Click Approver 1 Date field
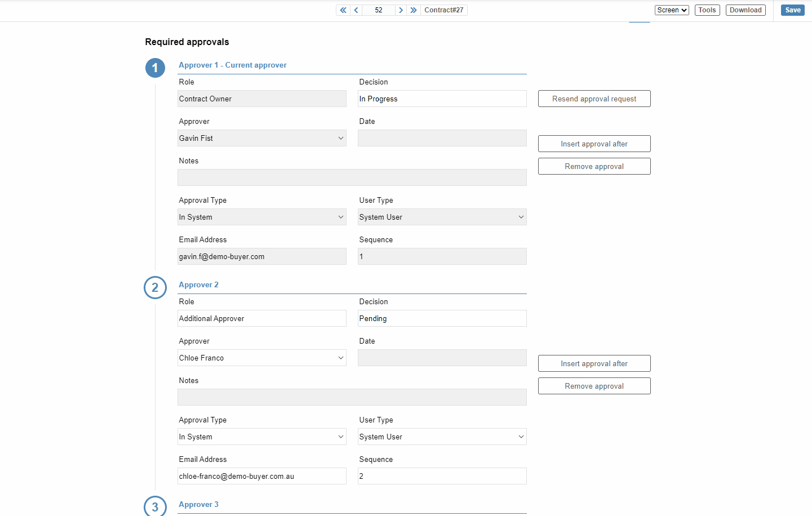The width and height of the screenshot is (812, 516). (442, 138)
